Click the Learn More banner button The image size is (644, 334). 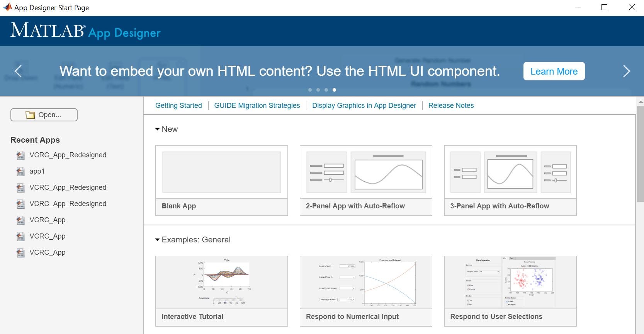click(x=554, y=71)
